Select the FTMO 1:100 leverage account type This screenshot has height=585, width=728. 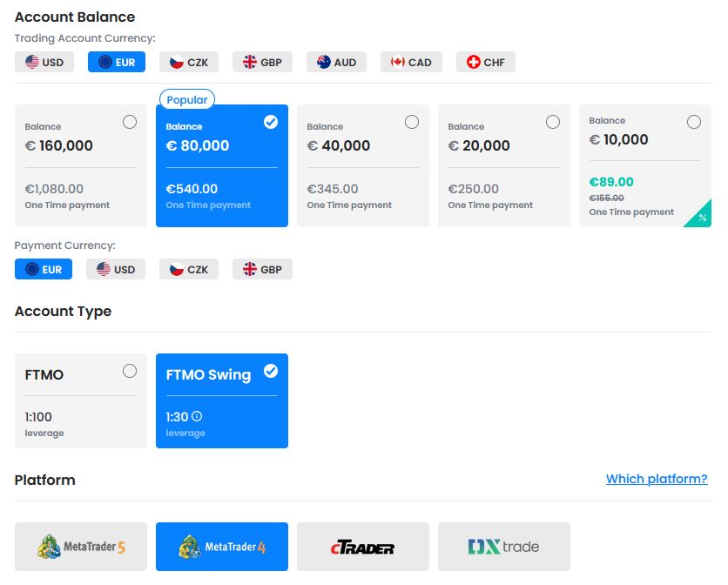[81, 400]
